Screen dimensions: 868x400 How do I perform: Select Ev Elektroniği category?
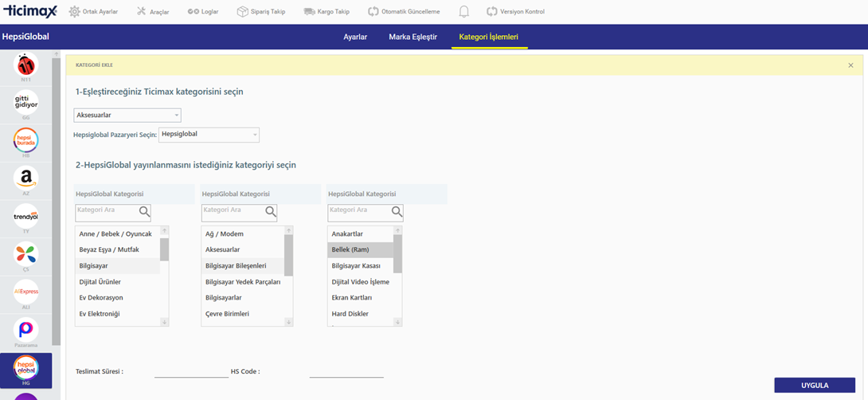[x=117, y=314]
